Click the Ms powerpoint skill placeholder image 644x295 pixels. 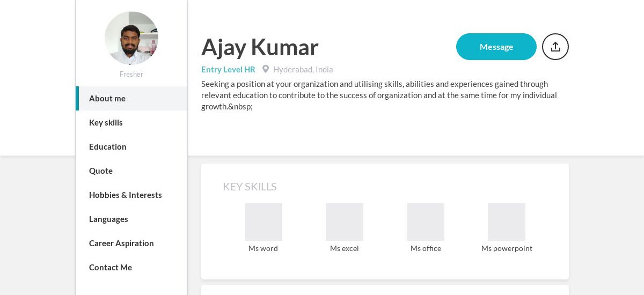[x=507, y=222]
